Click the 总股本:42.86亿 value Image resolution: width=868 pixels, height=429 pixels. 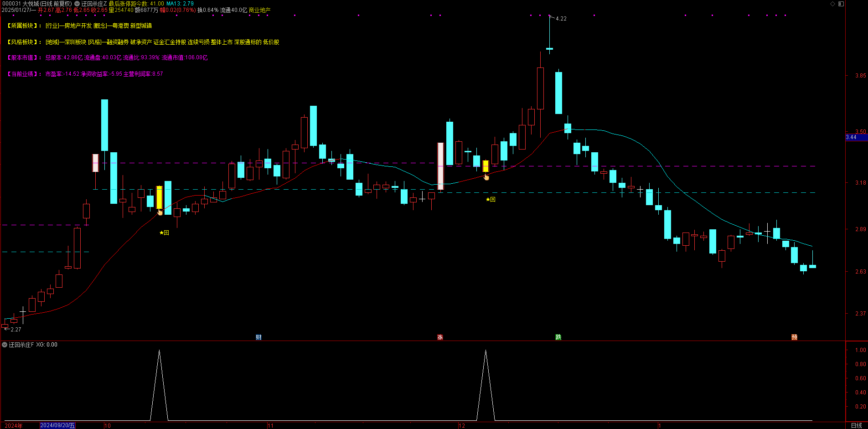[64, 57]
